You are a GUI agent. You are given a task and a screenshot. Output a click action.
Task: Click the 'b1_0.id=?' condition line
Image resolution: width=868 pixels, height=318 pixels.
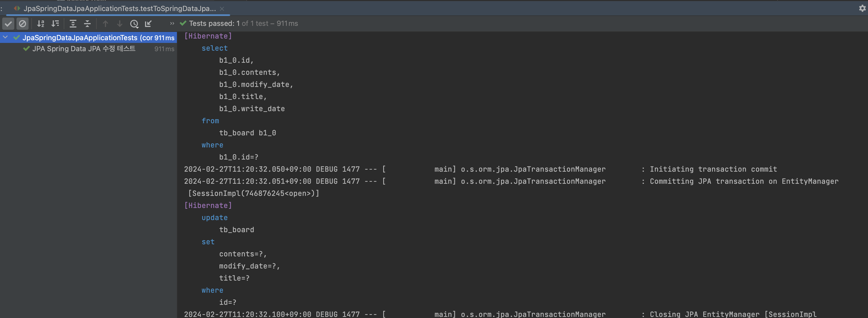pos(239,157)
